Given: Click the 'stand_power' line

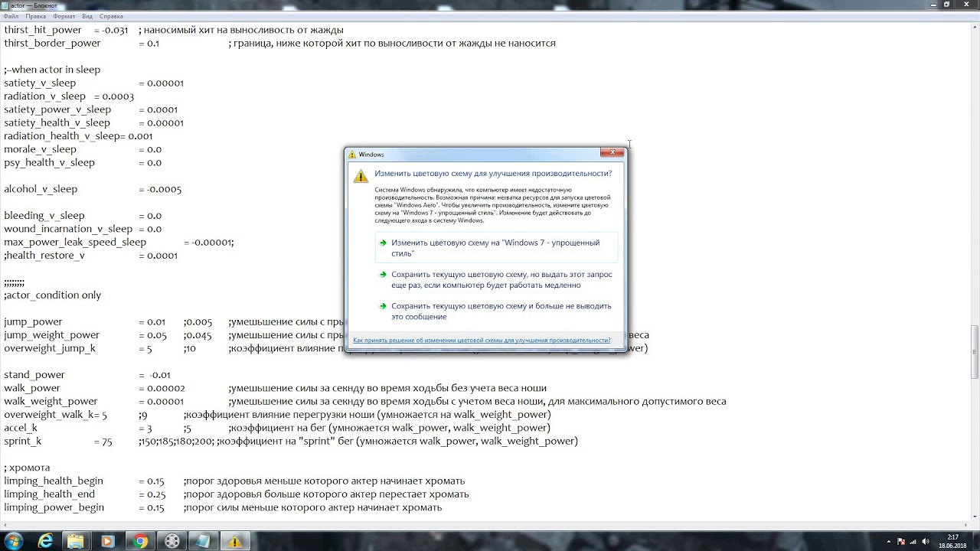Looking at the screenshot, I should [x=87, y=375].
